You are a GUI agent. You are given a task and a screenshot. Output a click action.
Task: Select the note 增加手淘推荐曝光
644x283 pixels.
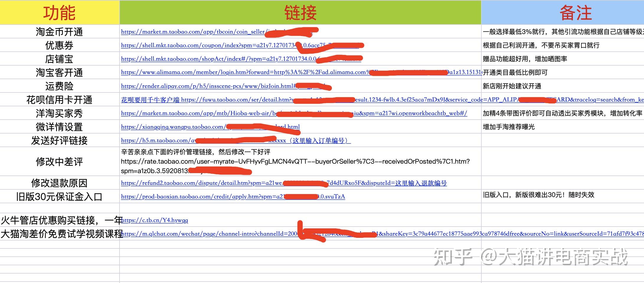(563, 127)
